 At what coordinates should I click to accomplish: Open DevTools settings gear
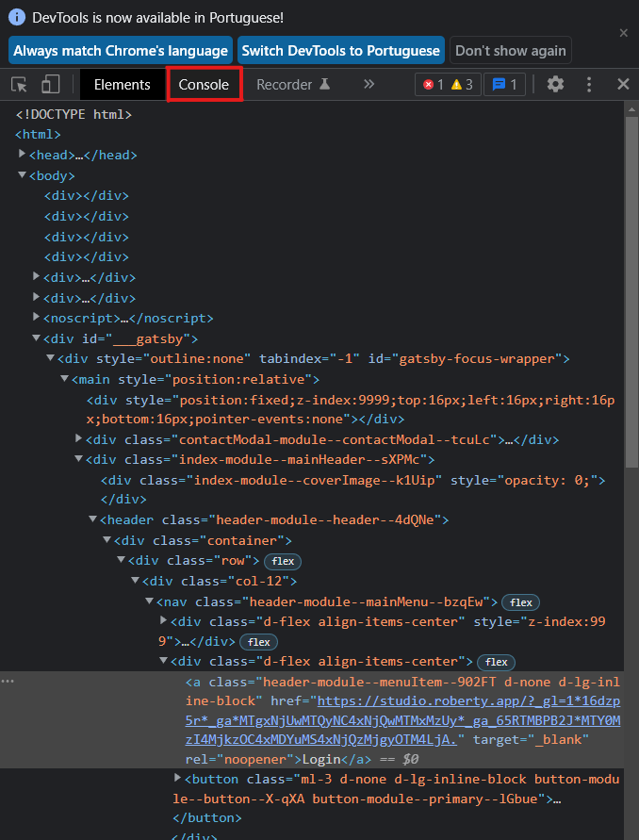(555, 84)
